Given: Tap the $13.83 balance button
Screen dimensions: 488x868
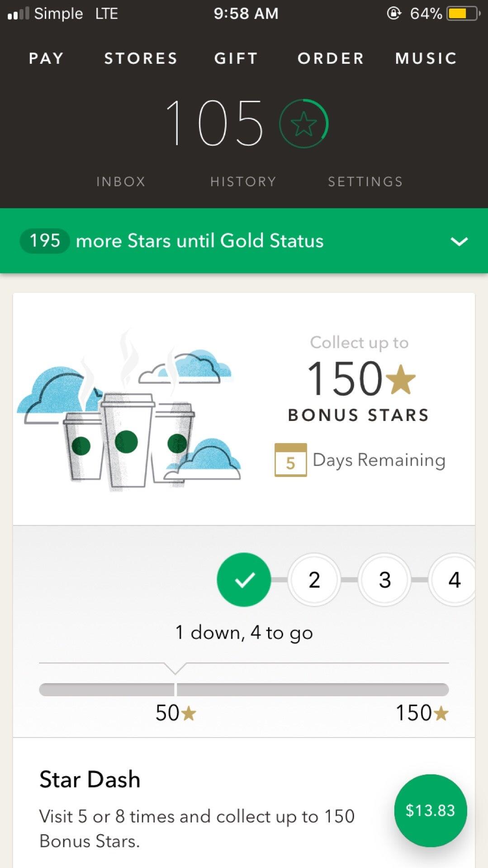Looking at the screenshot, I should [x=431, y=811].
